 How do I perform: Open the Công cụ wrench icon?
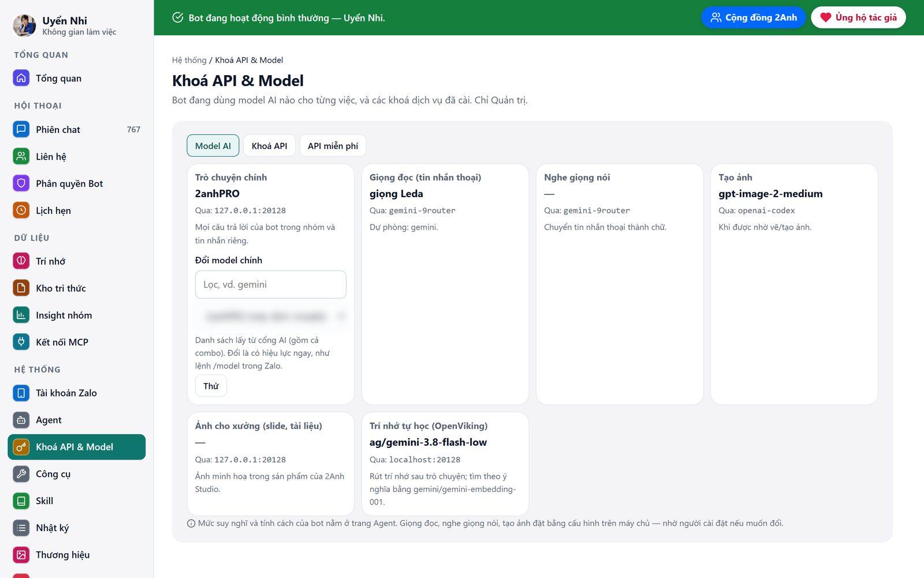(21, 474)
